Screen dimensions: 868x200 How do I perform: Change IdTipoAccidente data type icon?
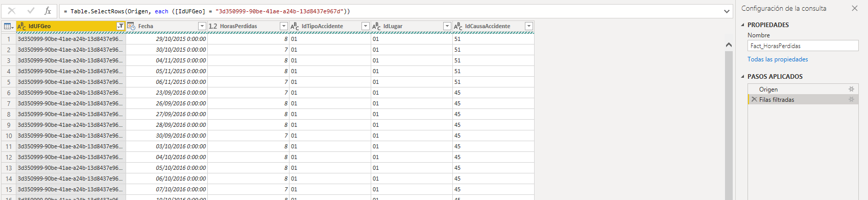click(x=295, y=26)
